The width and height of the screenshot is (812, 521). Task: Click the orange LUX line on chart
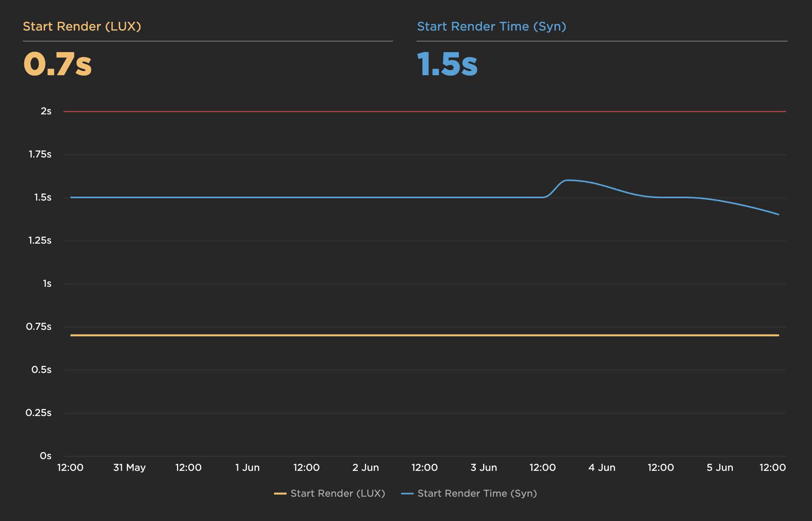(424, 335)
